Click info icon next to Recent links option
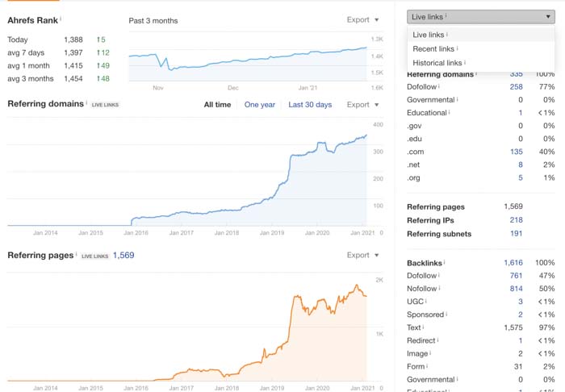 click(x=458, y=48)
